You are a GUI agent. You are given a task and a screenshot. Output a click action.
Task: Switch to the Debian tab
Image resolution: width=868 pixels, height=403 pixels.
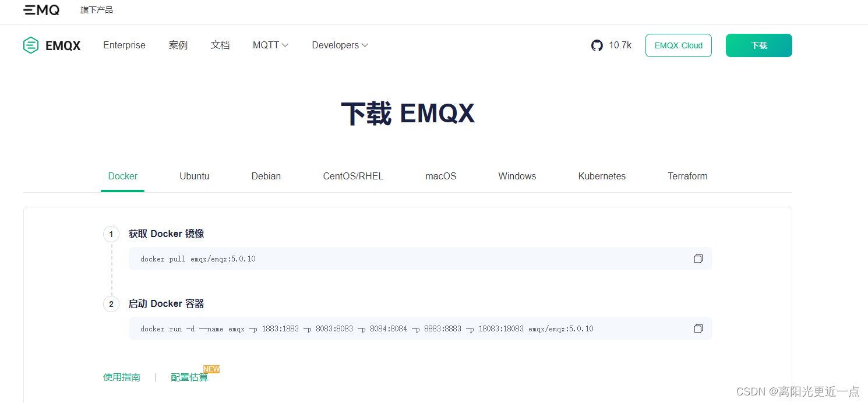click(266, 176)
